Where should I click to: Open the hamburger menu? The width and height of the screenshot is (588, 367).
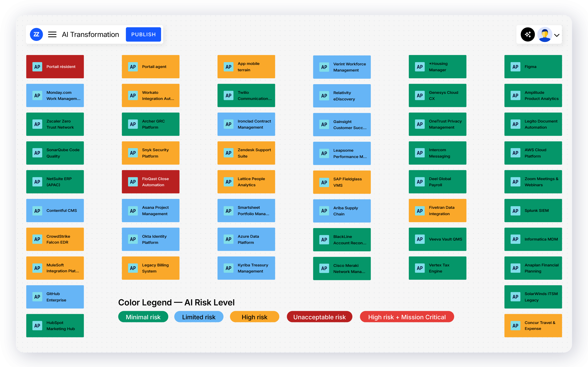(52, 35)
